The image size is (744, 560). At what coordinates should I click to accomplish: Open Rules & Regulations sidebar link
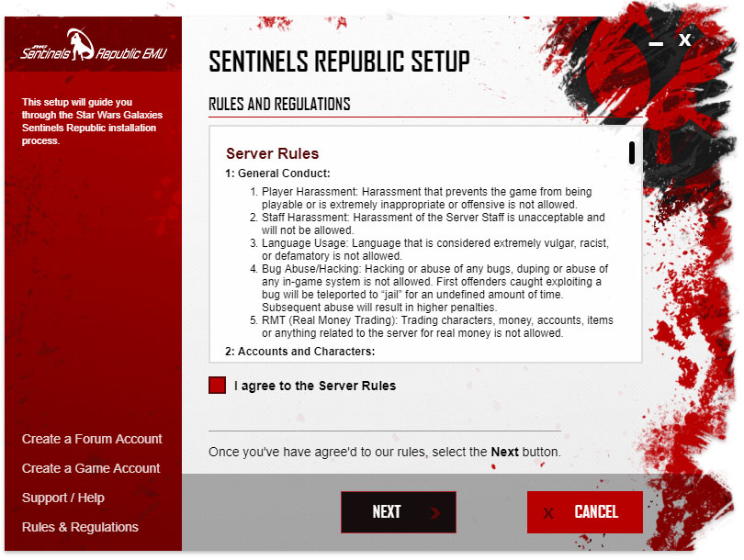pyautogui.click(x=80, y=527)
